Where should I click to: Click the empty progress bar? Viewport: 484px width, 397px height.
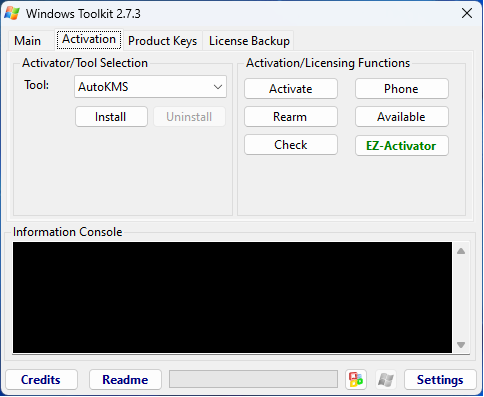(253, 379)
